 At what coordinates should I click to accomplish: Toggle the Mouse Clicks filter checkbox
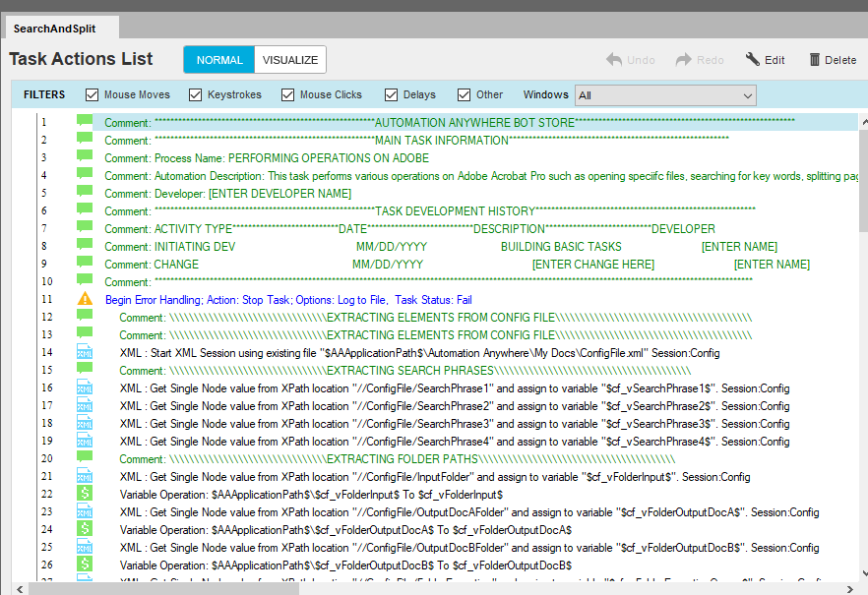coord(288,95)
